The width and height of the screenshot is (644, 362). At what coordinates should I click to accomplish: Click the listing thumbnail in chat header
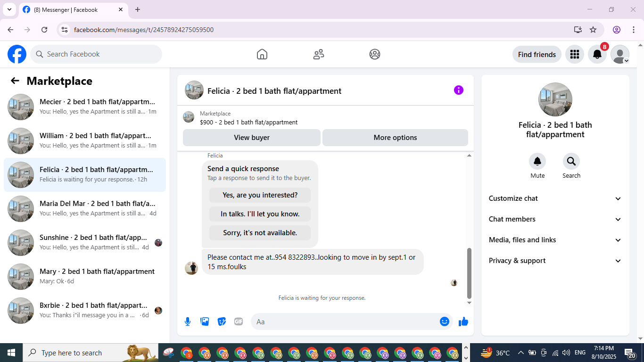pyautogui.click(x=194, y=90)
